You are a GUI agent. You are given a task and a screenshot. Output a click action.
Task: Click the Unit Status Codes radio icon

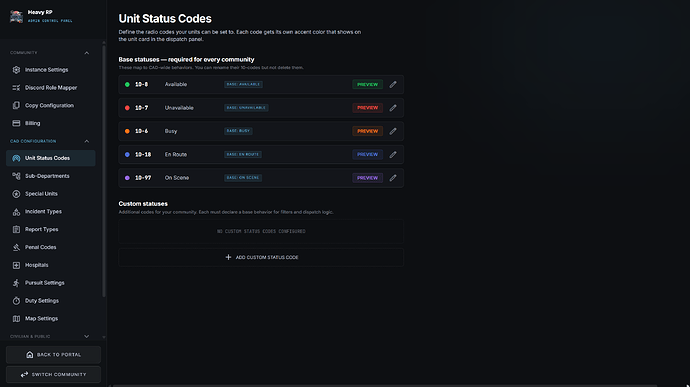coord(16,158)
